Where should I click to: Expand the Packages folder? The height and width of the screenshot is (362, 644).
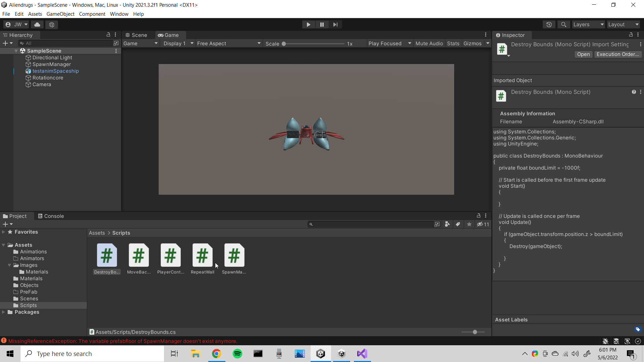click(x=3, y=312)
